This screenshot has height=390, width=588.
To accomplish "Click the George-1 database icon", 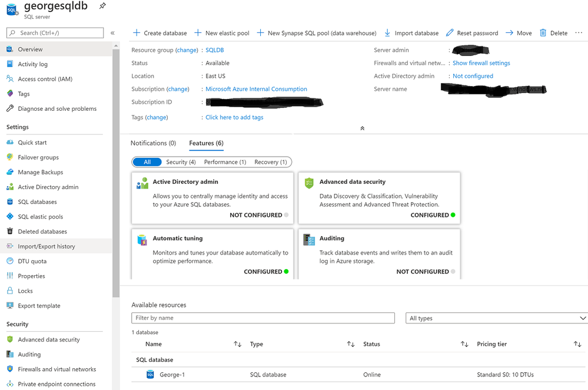I will click(x=150, y=374).
